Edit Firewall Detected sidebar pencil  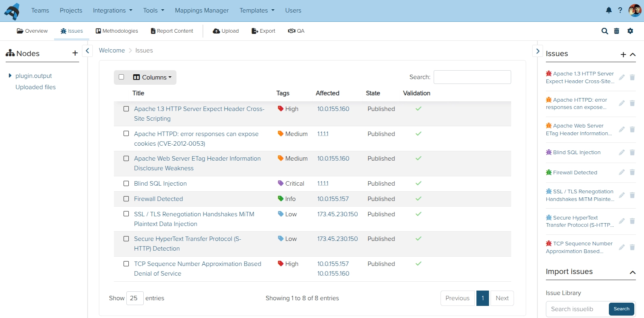tap(622, 172)
